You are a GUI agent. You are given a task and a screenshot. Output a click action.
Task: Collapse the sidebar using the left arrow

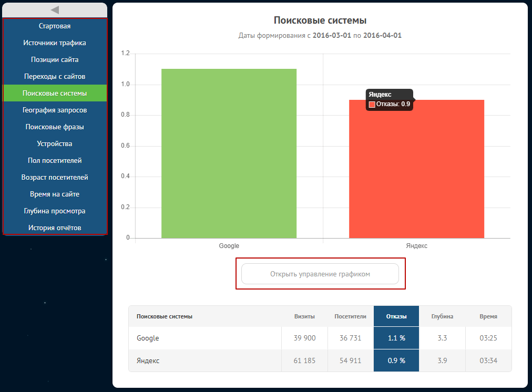coord(55,10)
